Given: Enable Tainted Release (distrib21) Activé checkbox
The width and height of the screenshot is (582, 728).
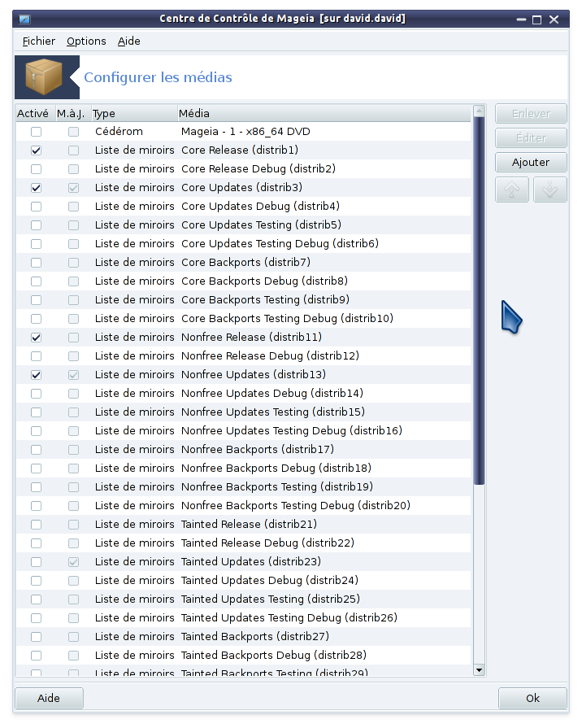Looking at the screenshot, I should (x=37, y=525).
